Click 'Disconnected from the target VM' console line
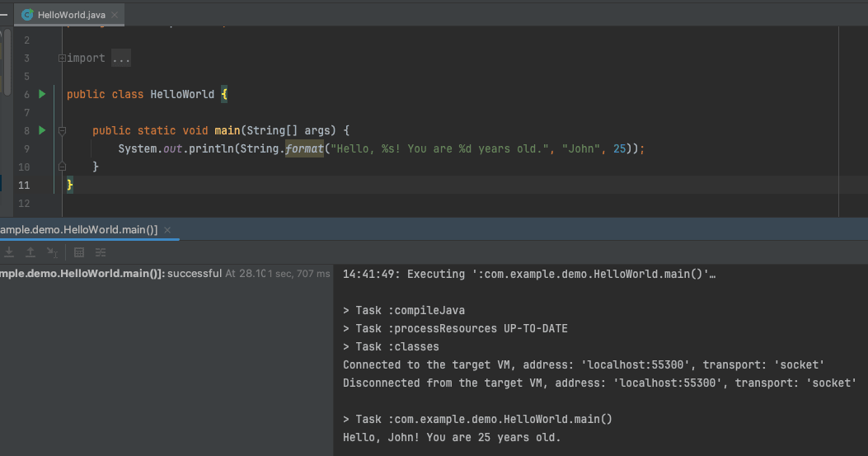This screenshot has height=456, width=868. (599, 383)
